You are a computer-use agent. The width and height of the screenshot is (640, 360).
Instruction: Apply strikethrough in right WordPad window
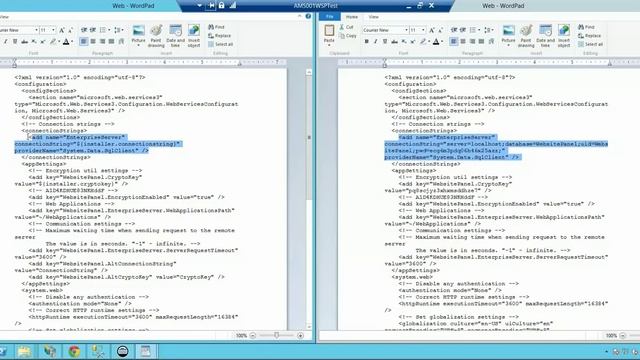click(394, 41)
